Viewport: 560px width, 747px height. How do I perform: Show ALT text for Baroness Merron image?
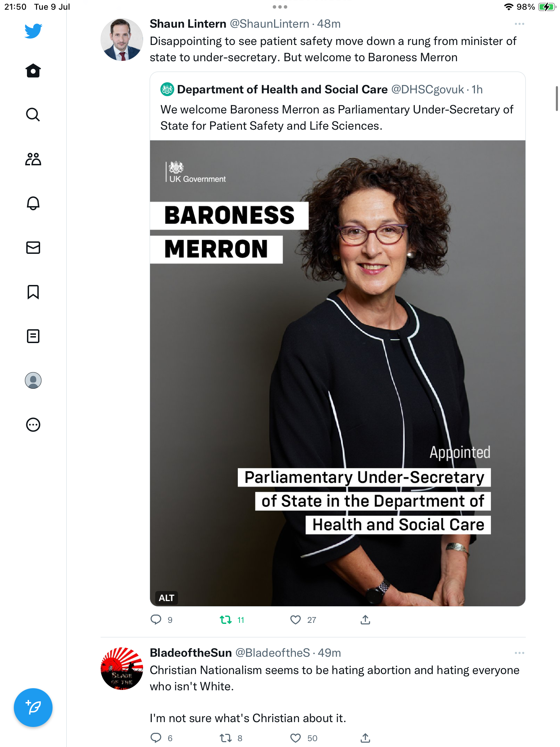[166, 598]
